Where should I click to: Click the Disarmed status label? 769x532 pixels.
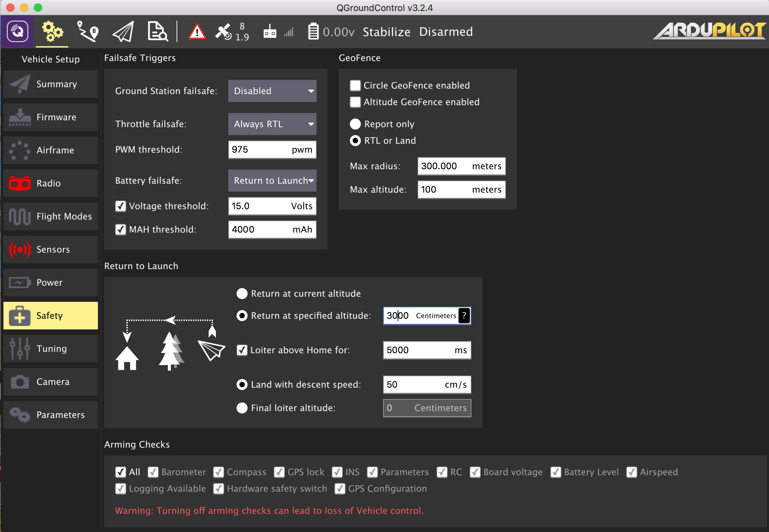click(446, 32)
